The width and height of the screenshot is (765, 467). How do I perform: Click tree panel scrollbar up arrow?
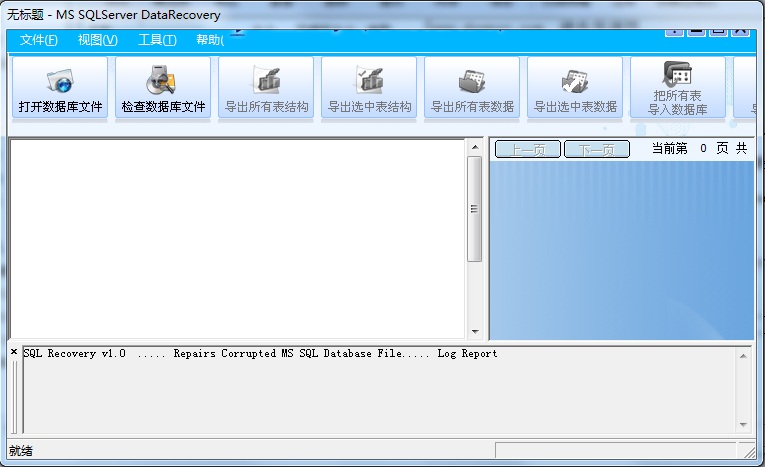point(475,147)
